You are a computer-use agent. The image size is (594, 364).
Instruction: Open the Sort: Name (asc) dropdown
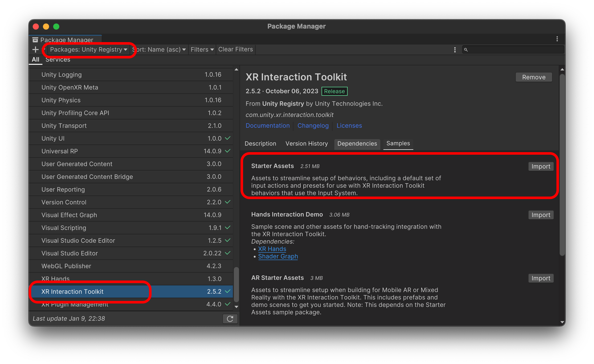pos(159,50)
